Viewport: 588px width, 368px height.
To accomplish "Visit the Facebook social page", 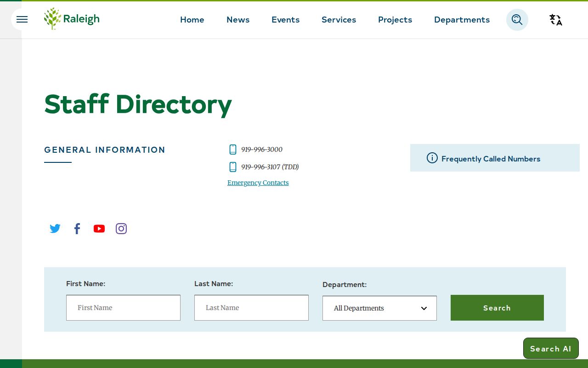I will [x=77, y=229].
